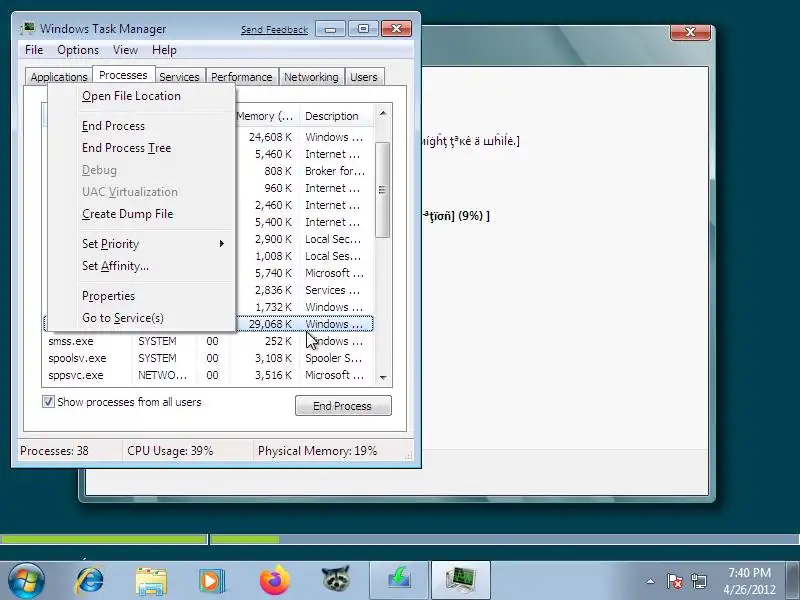This screenshot has width=800, height=600.
Task: Switch to Services tab
Action: coord(179,77)
